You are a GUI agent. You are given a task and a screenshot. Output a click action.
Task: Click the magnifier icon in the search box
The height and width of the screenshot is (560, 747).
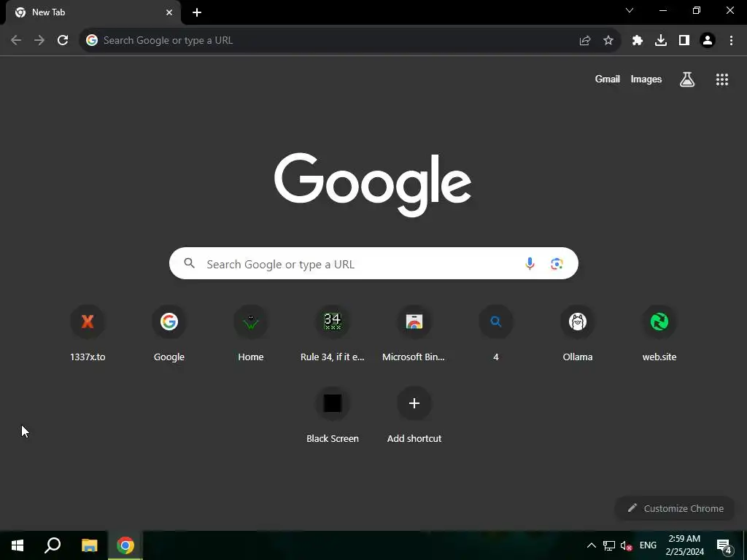point(190,263)
